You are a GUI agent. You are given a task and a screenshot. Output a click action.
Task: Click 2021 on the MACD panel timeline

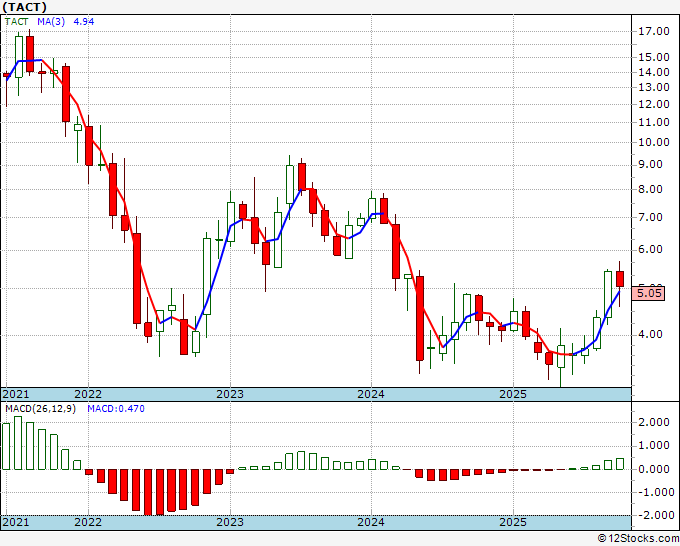[16, 522]
